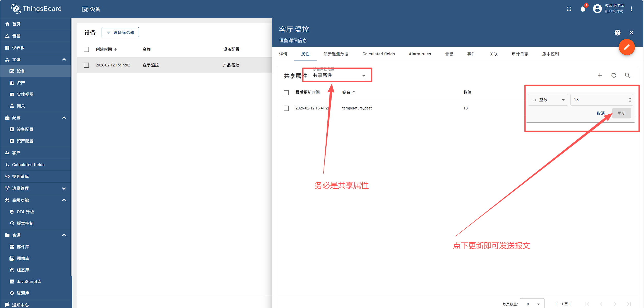Check the temperature_dest attribute row checkbox
This screenshot has height=308, width=644.
coord(286,108)
